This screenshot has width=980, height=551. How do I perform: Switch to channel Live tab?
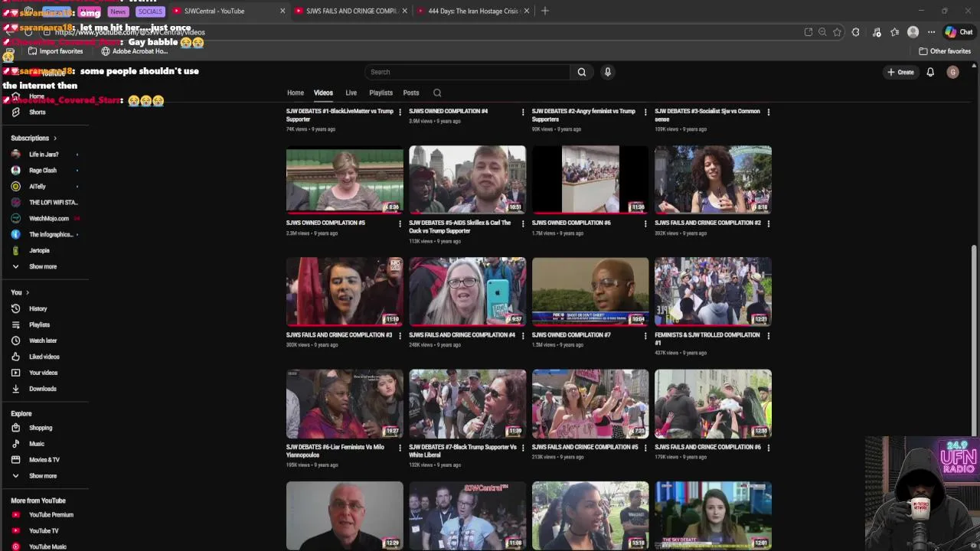[351, 93]
